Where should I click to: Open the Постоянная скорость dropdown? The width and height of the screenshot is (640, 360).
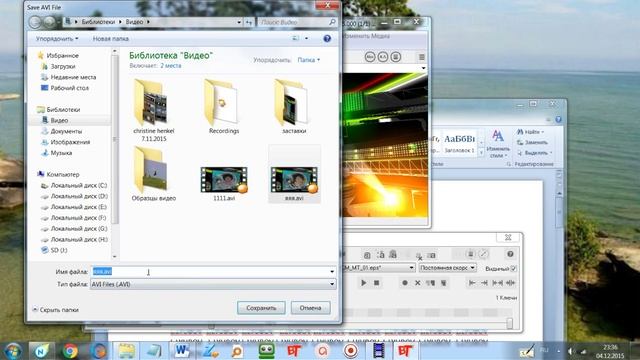tap(447, 268)
